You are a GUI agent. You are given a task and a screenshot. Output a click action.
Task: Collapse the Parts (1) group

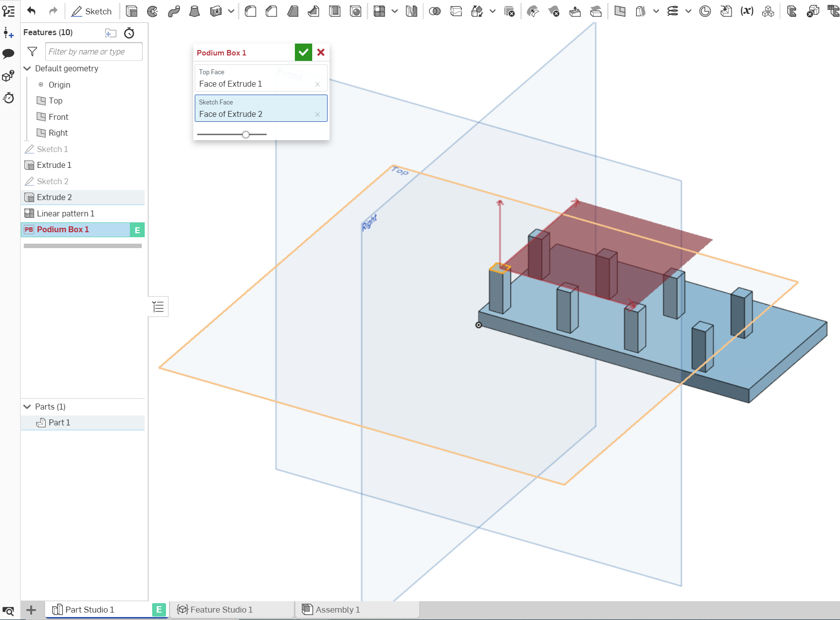(27, 407)
